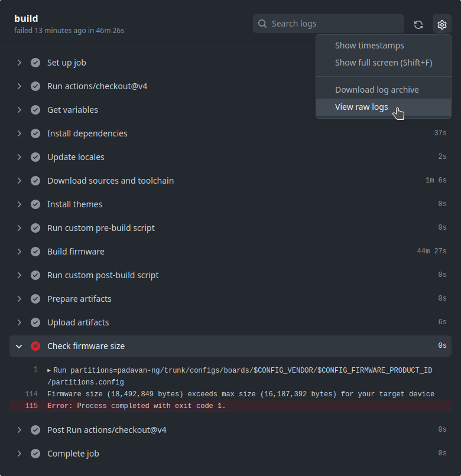Enable Show timestamps in the menu
Image resolution: width=461 pixels, height=476 pixels.
click(x=369, y=45)
